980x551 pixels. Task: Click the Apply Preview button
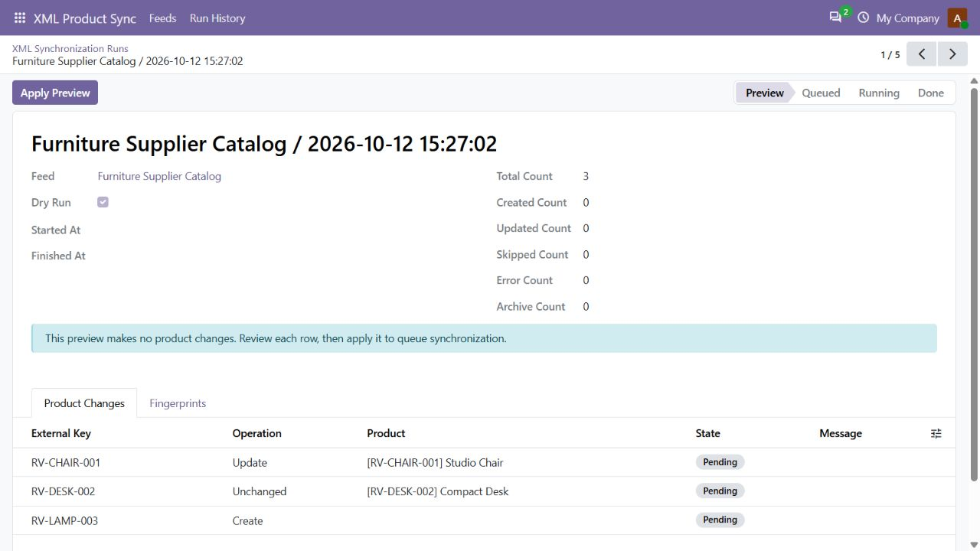55,93
